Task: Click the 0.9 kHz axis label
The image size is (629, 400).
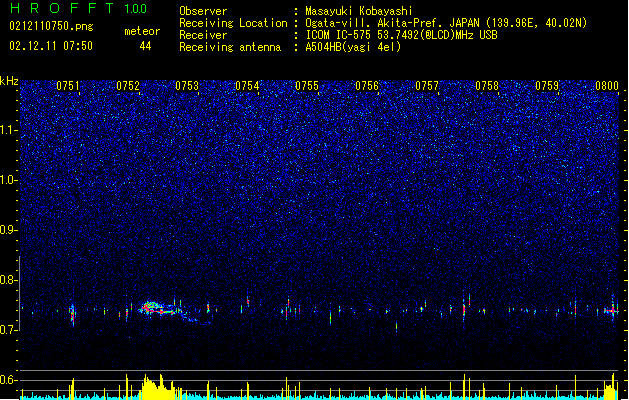Action: pyautogui.click(x=9, y=230)
